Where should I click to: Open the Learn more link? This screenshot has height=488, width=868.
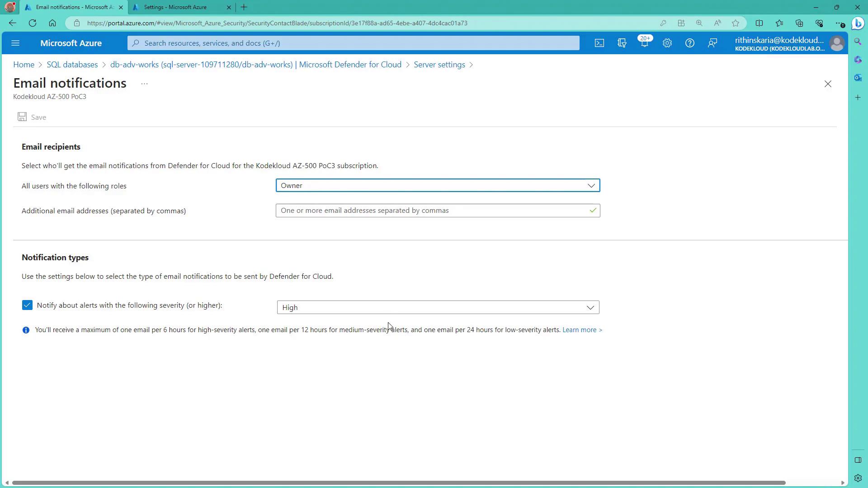click(x=582, y=330)
